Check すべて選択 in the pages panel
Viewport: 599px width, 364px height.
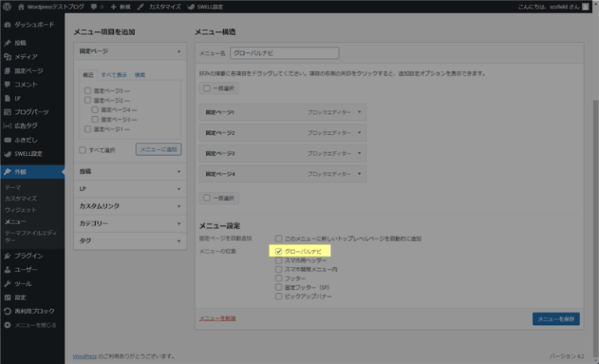83,150
